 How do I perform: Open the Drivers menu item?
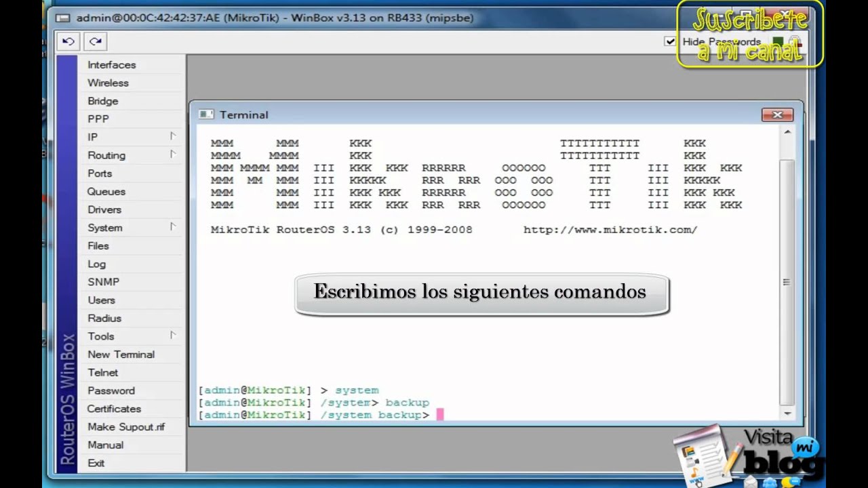pyautogui.click(x=104, y=209)
